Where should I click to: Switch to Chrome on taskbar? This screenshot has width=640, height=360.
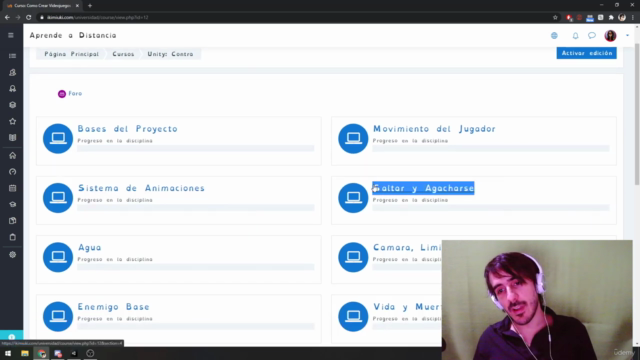(x=42, y=353)
